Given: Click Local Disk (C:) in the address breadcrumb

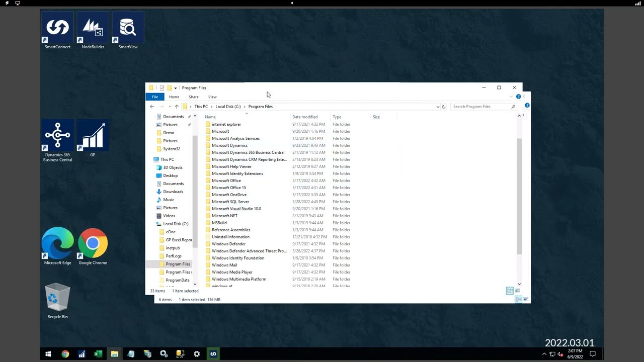Looking at the screenshot, I should click(x=228, y=107).
